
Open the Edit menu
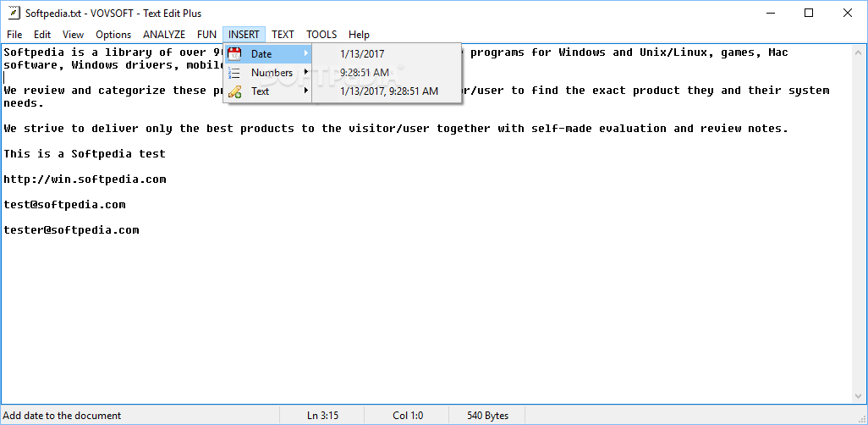point(42,35)
